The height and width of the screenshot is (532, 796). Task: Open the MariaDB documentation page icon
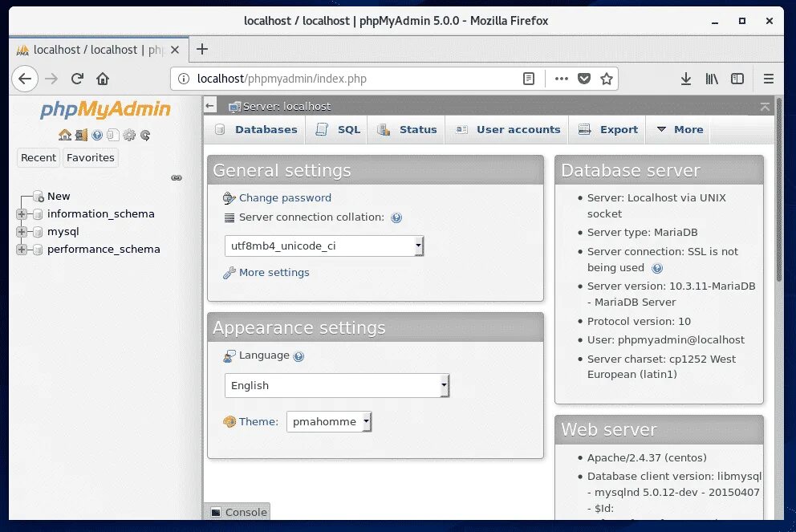pyautogui.click(x=112, y=135)
